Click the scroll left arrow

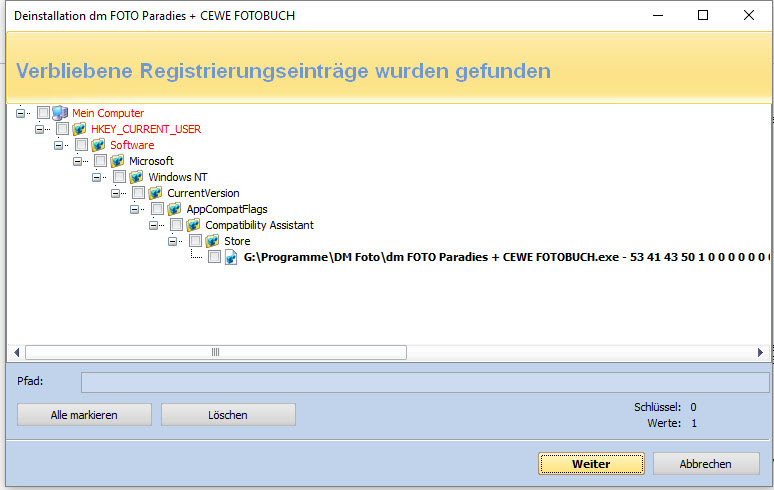tap(16, 352)
